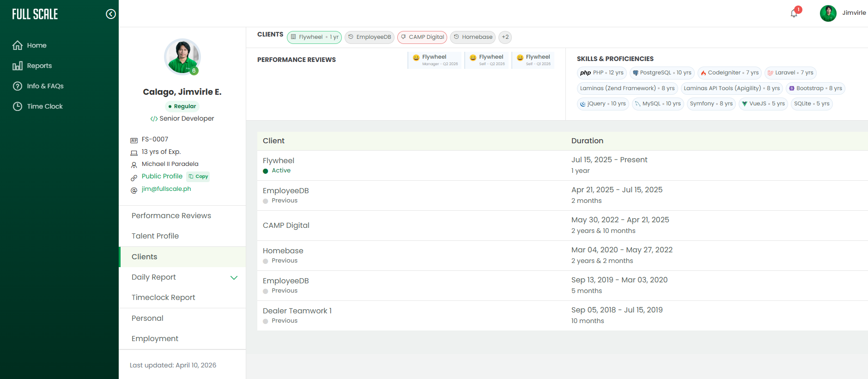The height and width of the screenshot is (379, 868).
Task: Copy the public profile link
Action: (x=198, y=177)
